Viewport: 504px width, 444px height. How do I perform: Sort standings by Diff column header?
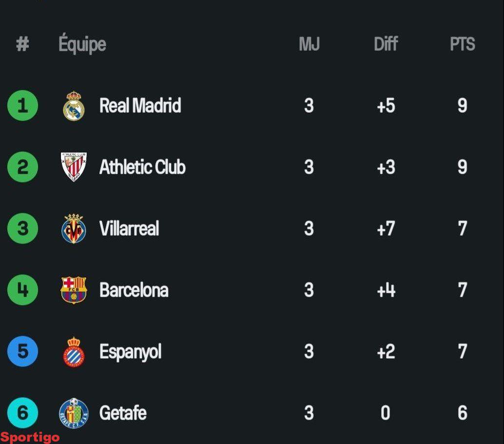386,44
